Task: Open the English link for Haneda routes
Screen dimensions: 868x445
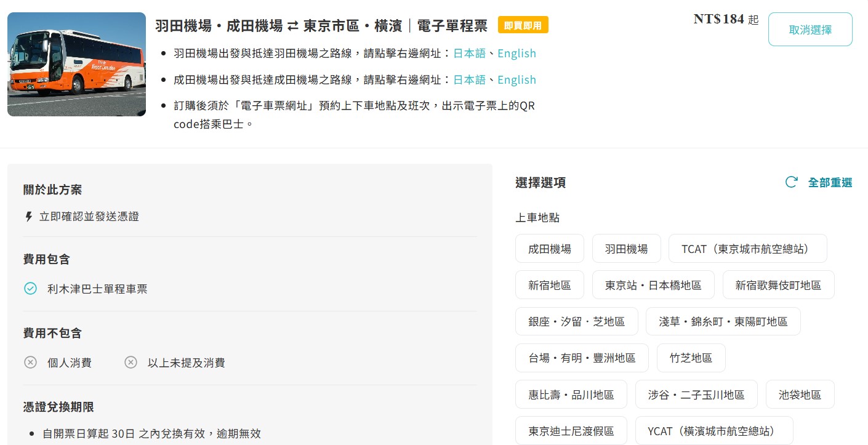Action: point(516,54)
